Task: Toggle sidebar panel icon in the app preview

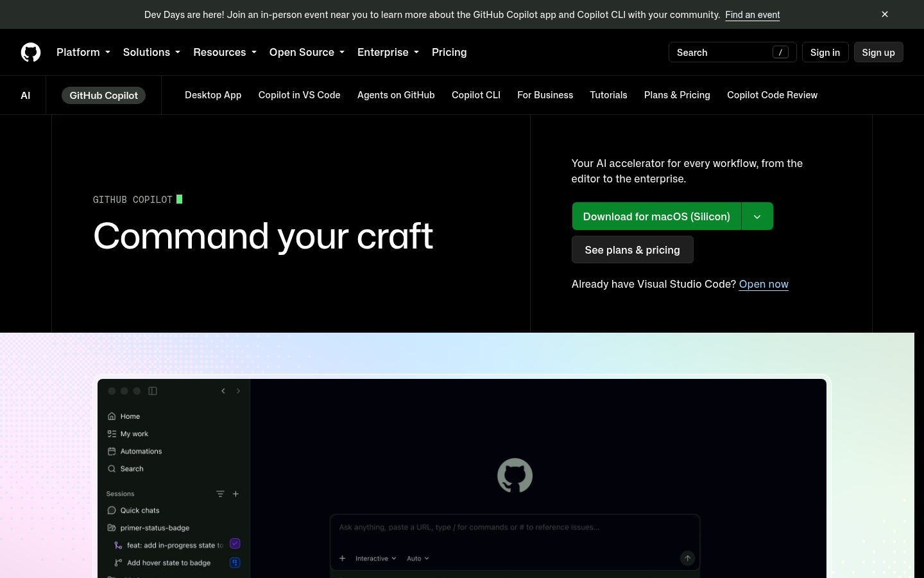Action: pos(153,390)
